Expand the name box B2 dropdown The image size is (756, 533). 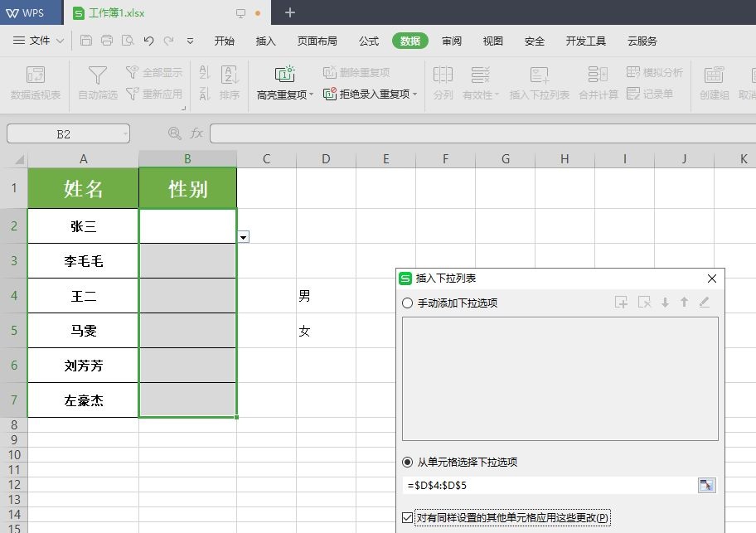(124, 133)
